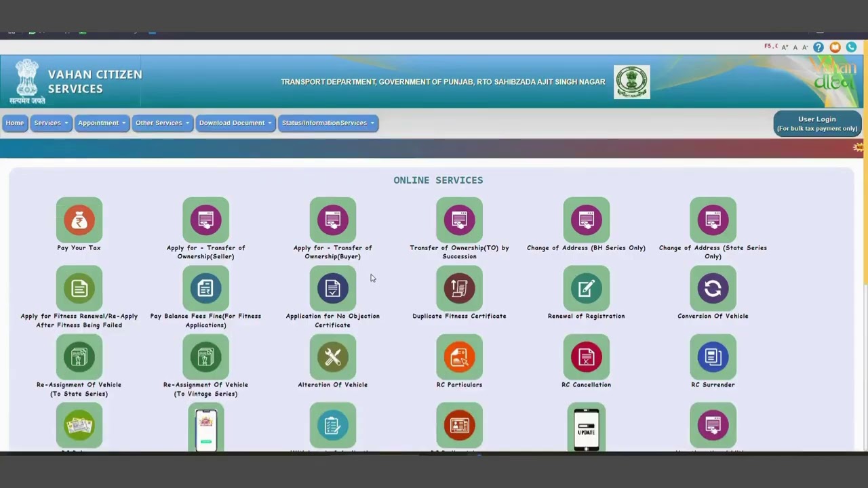The height and width of the screenshot is (488, 868).
Task: Expand the Services dropdown menu
Action: pos(51,123)
